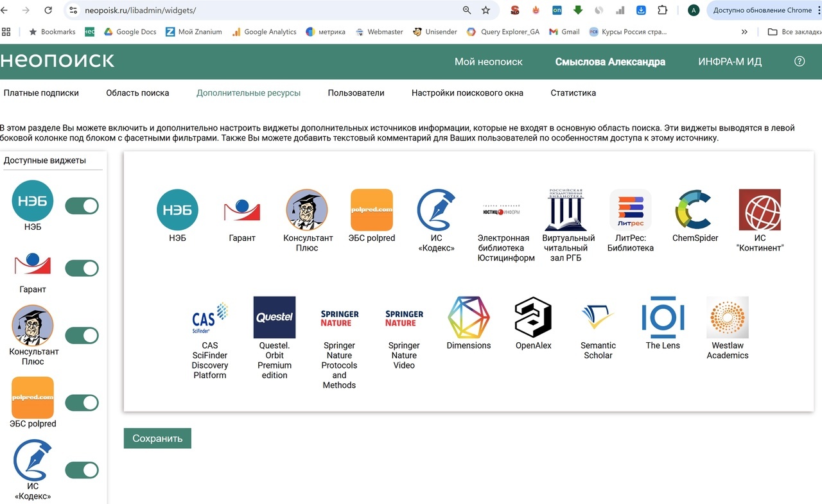This screenshot has width=822, height=504.
Task: Click the Сохранить button
Action: click(157, 439)
